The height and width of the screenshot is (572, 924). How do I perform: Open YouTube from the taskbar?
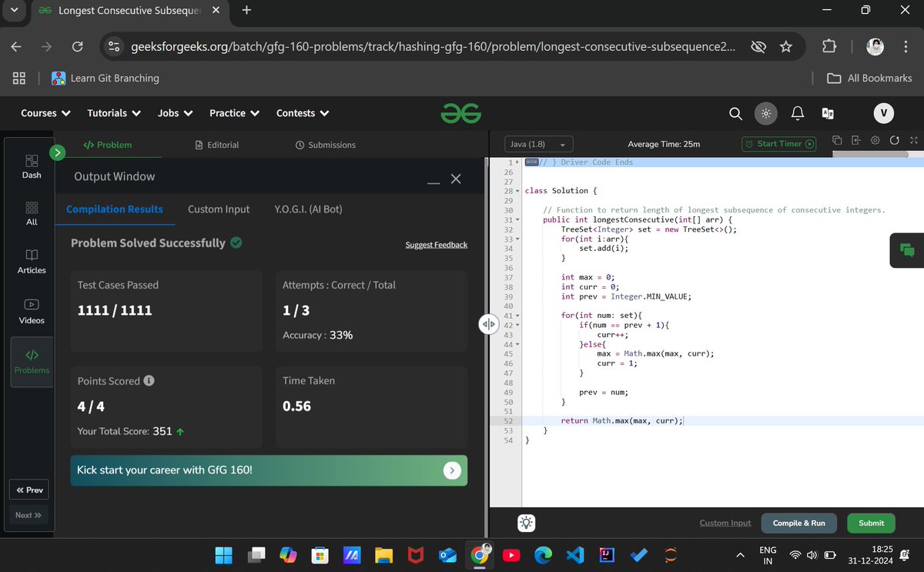tap(511, 554)
